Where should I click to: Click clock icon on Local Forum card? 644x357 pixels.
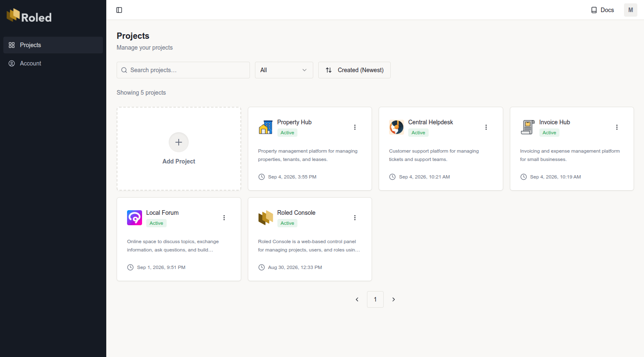coord(130,267)
